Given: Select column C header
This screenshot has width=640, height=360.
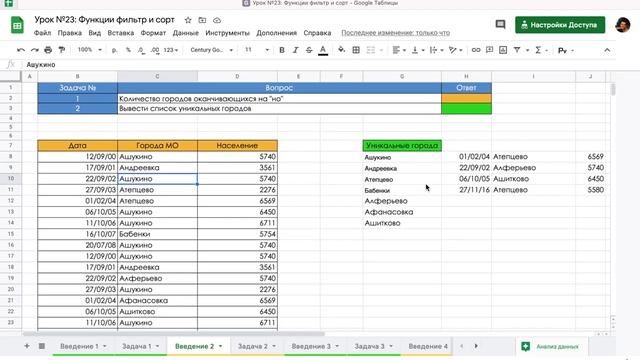Looking at the screenshot, I should pos(157,76).
